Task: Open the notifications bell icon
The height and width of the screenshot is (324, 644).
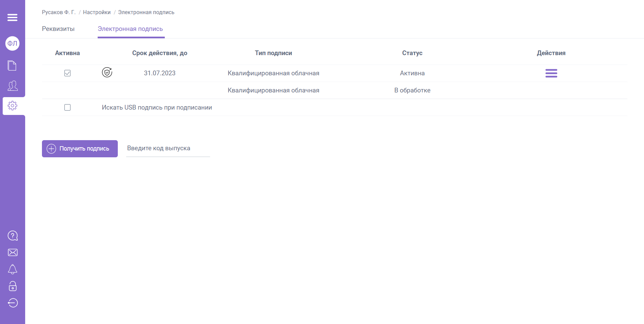Action: point(12,269)
